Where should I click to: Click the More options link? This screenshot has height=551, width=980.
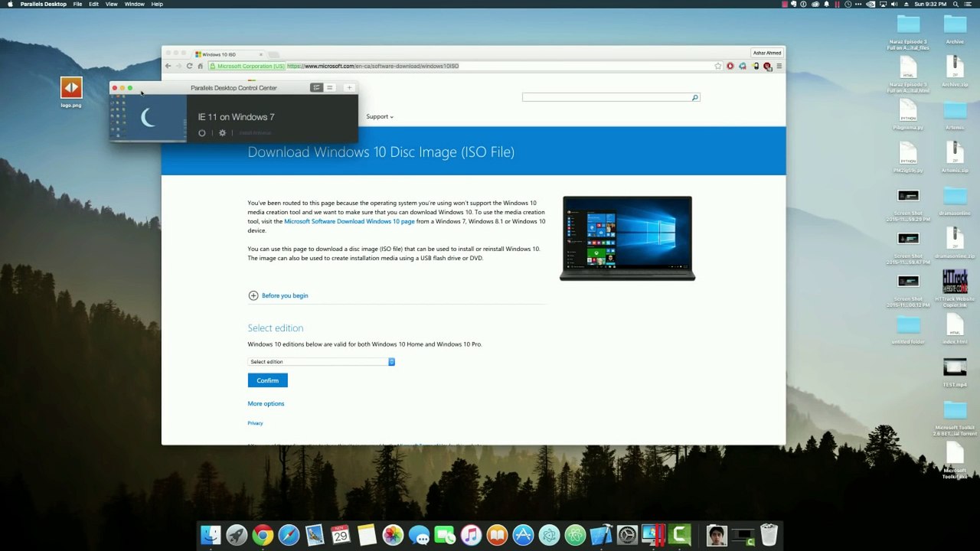point(266,403)
